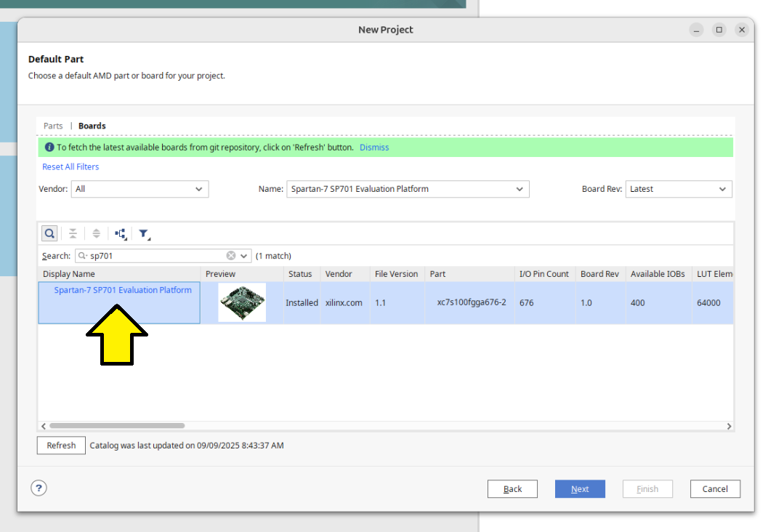Clear the sp701 search text
The width and height of the screenshot is (768, 532).
click(x=231, y=256)
